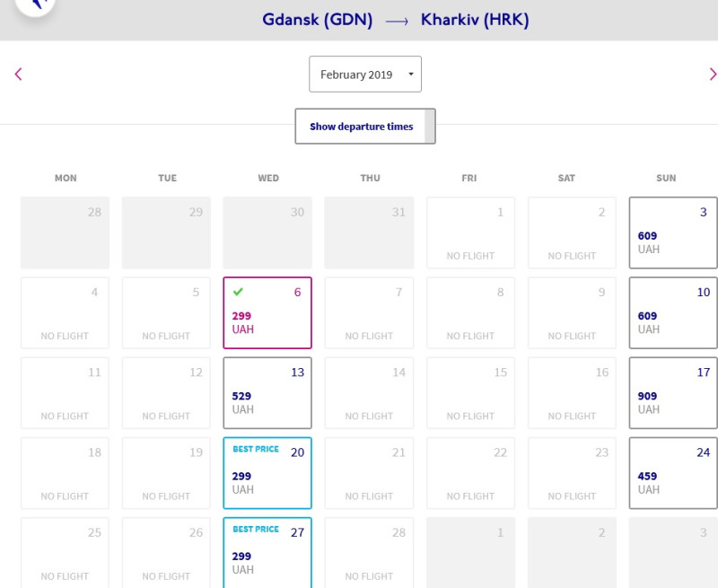Select February 6 flight for 299 UAH
718x588 pixels.
pos(267,312)
